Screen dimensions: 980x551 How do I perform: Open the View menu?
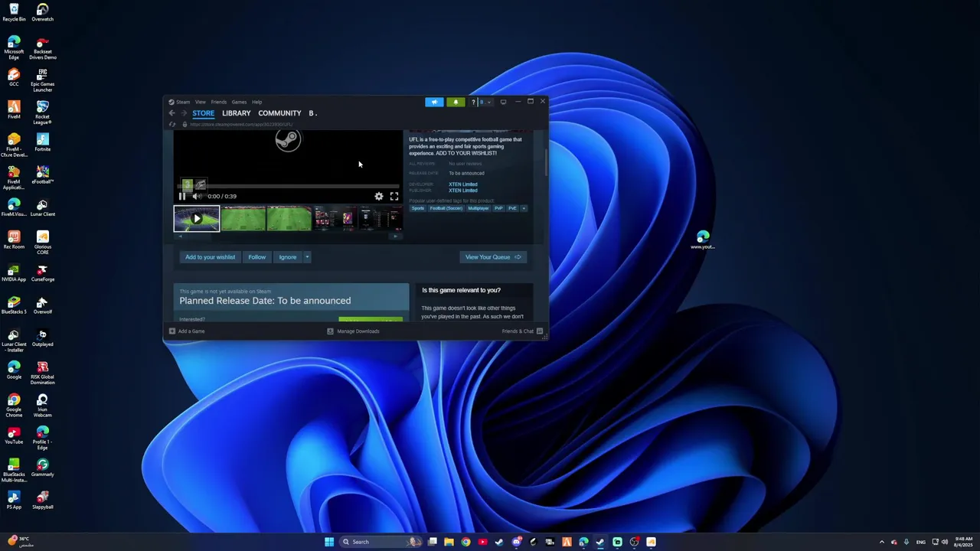(x=200, y=102)
